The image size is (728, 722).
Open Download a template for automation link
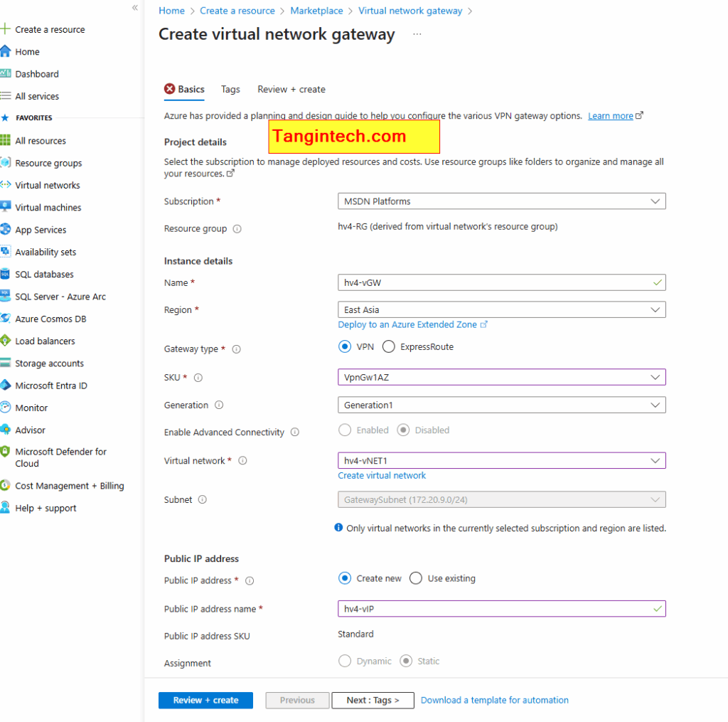click(x=495, y=700)
